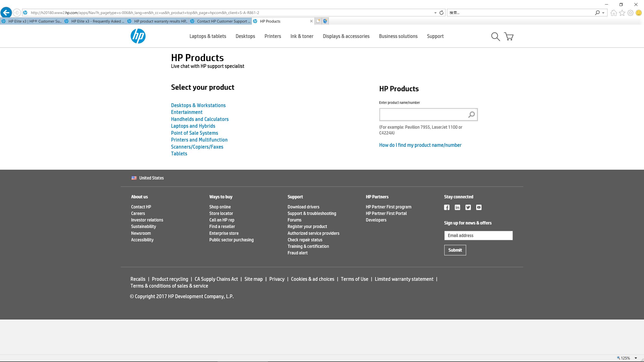Switch to Contact HP Customer Support tab
644x362 pixels.
click(220, 21)
